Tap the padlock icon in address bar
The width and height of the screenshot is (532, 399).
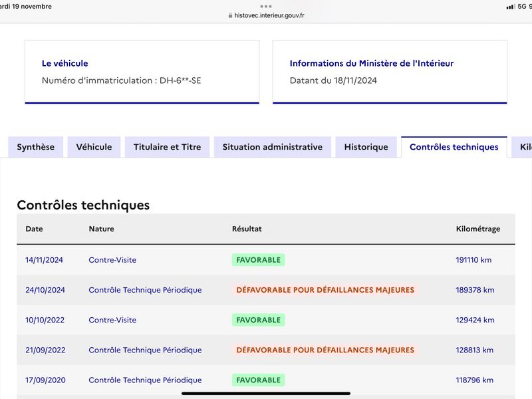(x=230, y=15)
